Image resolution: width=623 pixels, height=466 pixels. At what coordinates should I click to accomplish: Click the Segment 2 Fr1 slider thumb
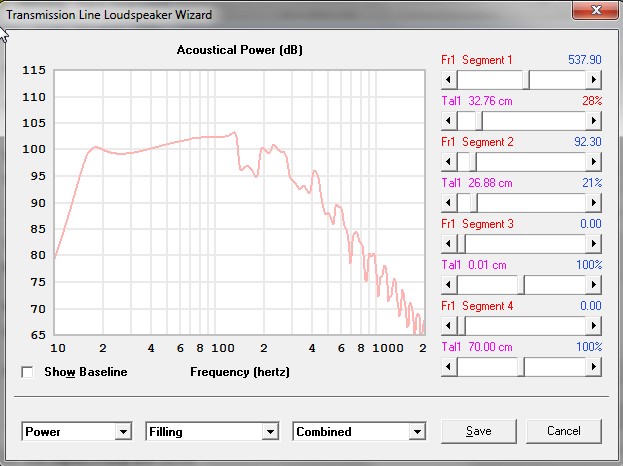point(473,162)
